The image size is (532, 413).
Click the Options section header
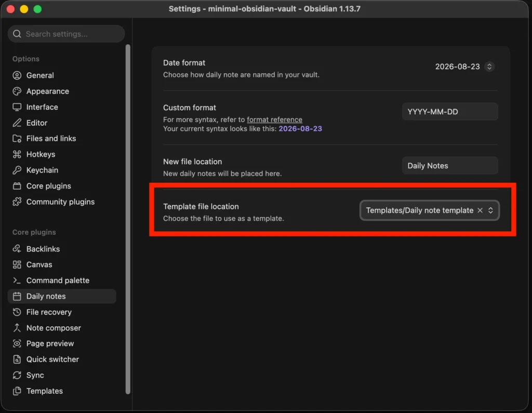tap(26, 59)
